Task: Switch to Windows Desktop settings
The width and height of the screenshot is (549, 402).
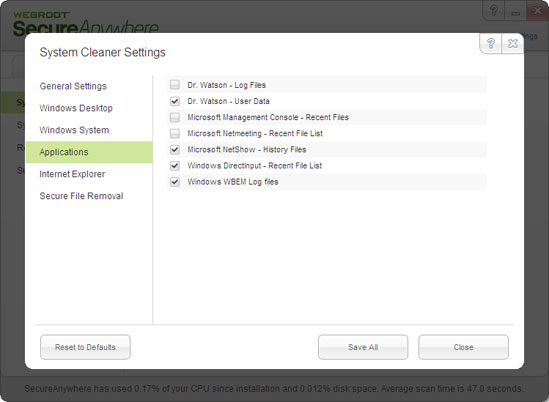Action: click(76, 108)
